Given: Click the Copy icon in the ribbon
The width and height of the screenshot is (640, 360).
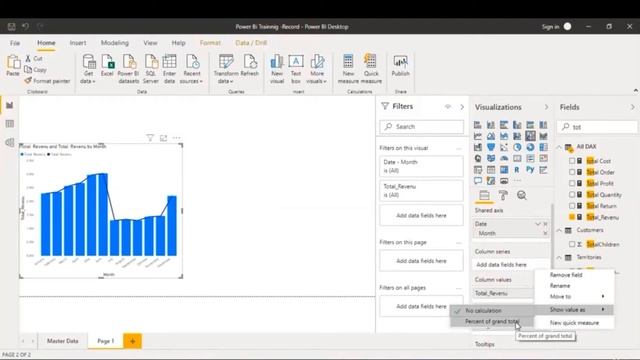Looking at the screenshot, I should [x=28, y=69].
